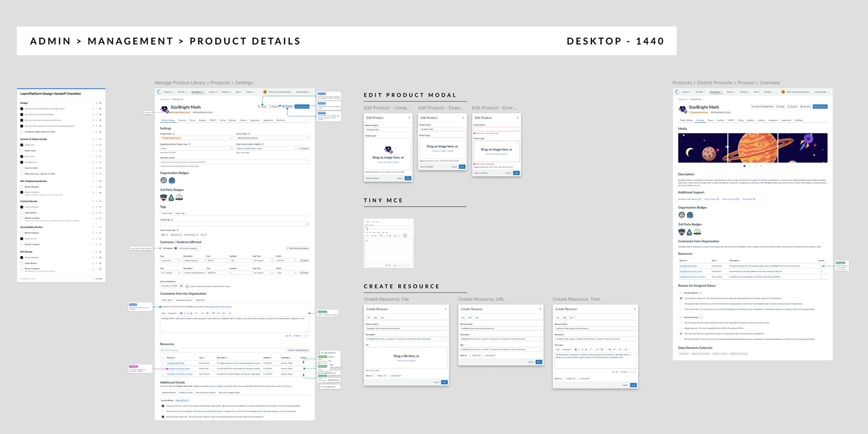Click Save in Create Resource, Text modal
The width and height of the screenshot is (868, 434).
(x=634, y=385)
